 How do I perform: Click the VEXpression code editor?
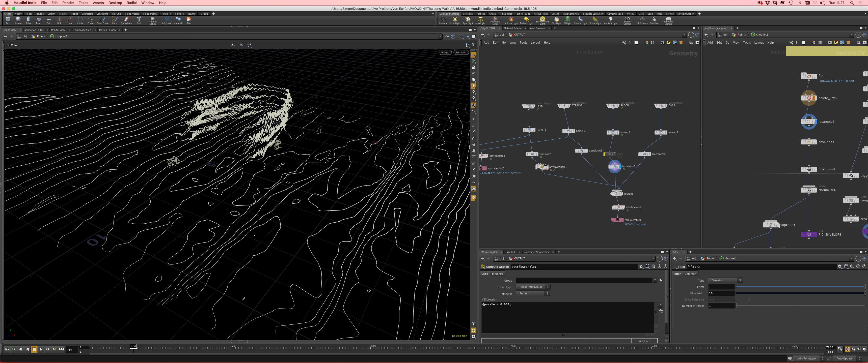568,318
